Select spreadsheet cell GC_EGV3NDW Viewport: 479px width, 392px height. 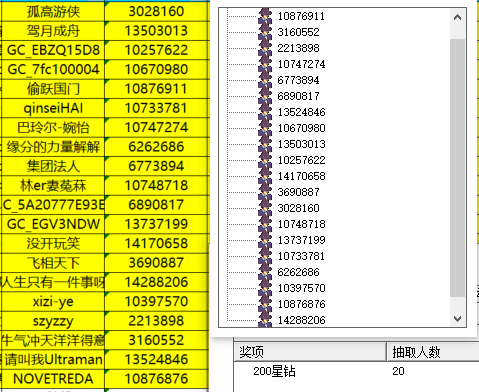pos(53,224)
